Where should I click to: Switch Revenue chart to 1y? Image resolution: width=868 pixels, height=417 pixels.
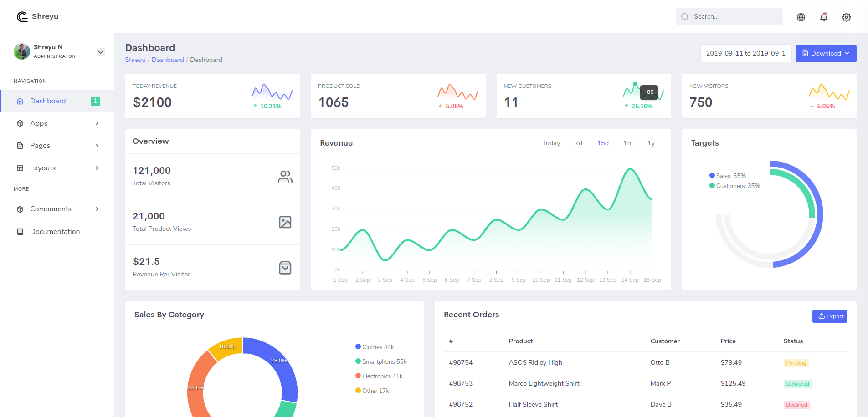651,143
